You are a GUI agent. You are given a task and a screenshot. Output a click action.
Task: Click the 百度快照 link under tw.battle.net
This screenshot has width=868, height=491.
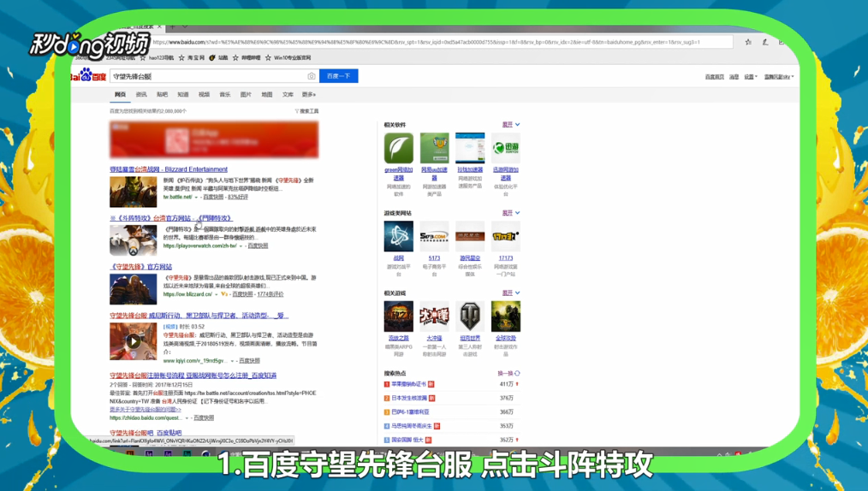click(213, 198)
